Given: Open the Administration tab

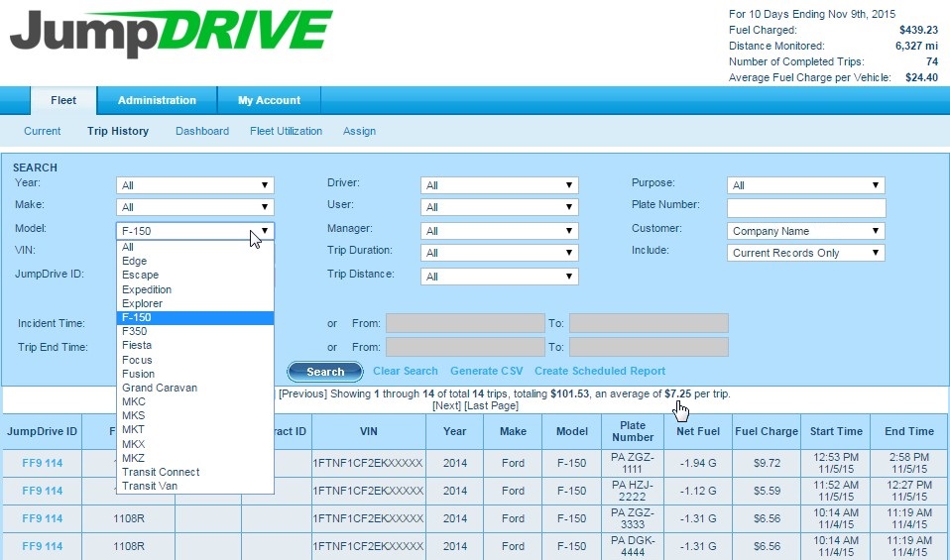Looking at the screenshot, I should (157, 100).
